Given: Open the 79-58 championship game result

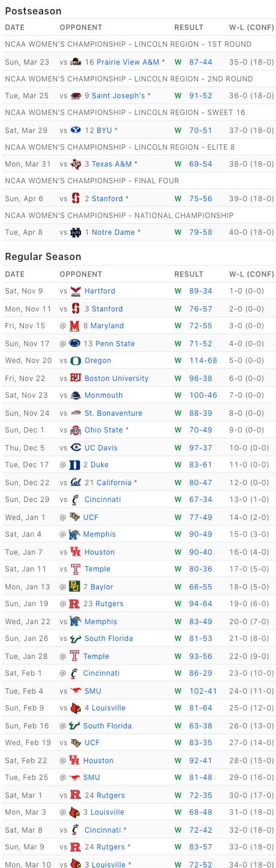Looking at the screenshot, I should click(201, 232).
